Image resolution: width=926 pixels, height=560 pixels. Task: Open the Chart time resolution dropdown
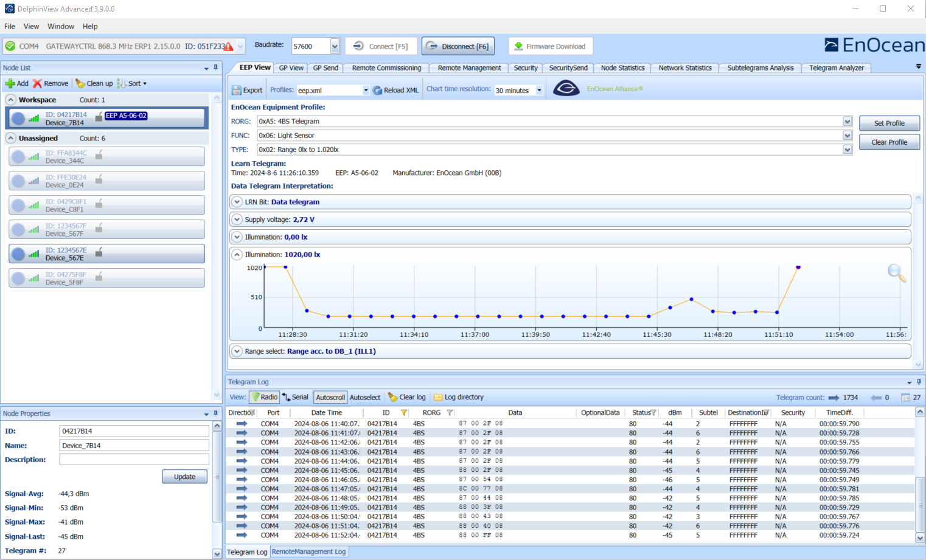pyautogui.click(x=539, y=90)
